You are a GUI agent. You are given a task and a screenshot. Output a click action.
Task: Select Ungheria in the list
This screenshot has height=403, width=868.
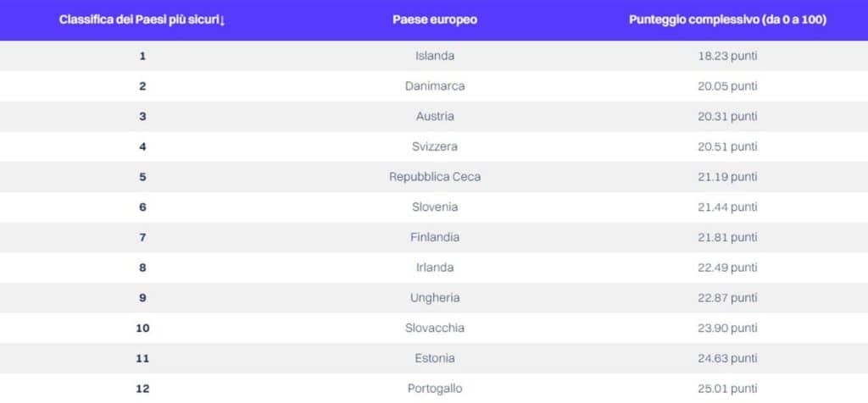click(x=435, y=297)
